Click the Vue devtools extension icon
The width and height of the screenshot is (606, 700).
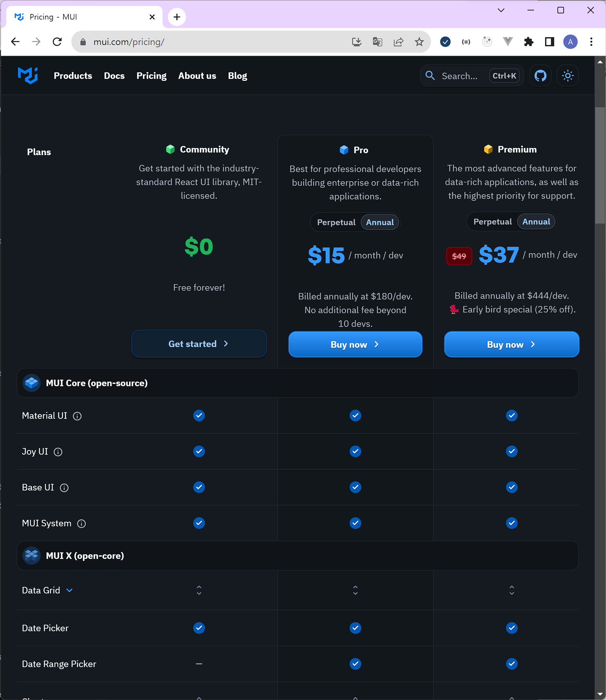tap(508, 42)
